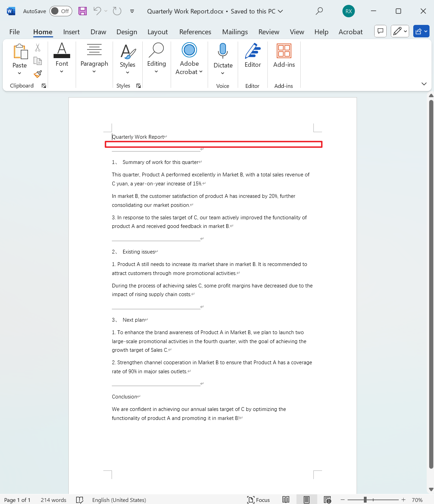The image size is (434, 504).
Task: Switch to the Design tab
Action: [127, 32]
